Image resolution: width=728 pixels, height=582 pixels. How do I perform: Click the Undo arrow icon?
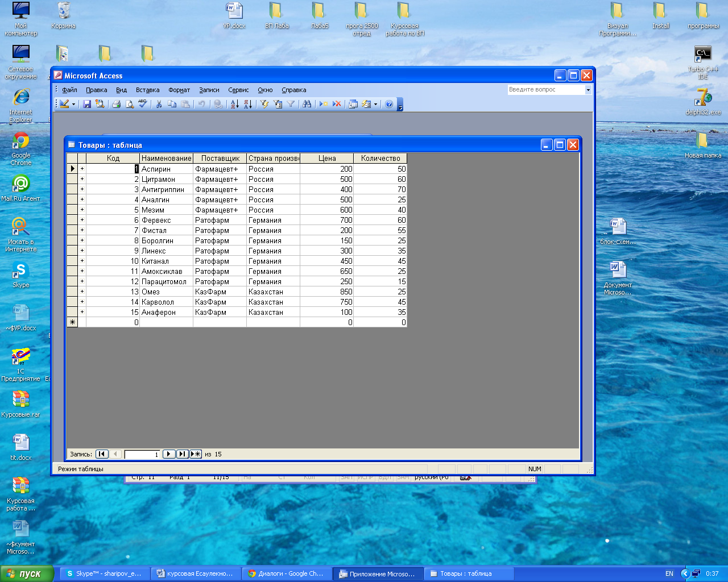[201, 104]
